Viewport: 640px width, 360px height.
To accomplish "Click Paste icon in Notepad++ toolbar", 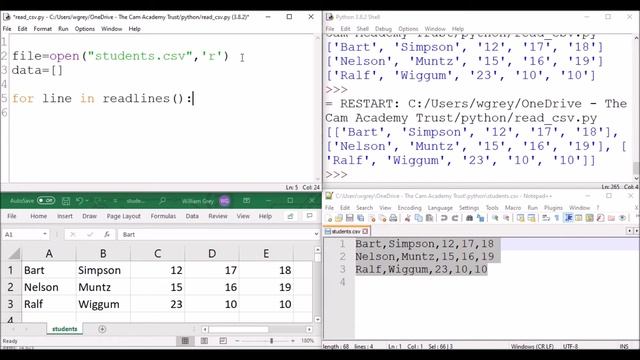I will (x=429, y=218).
